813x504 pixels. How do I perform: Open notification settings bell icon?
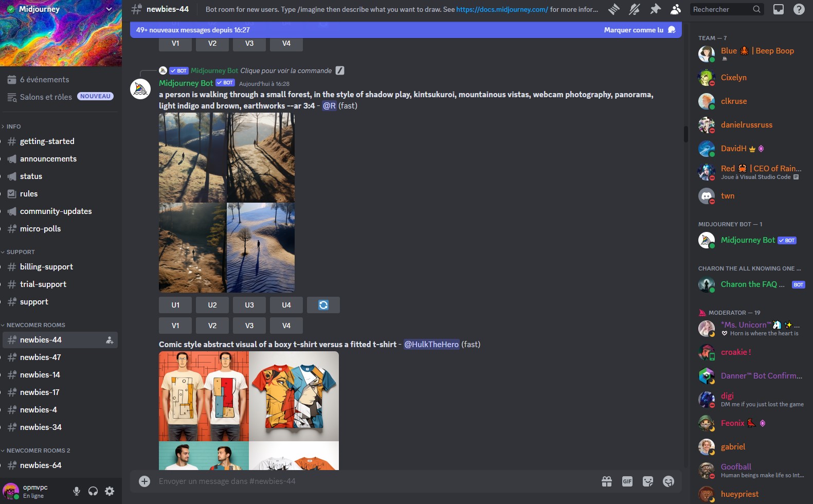(635, 9)
